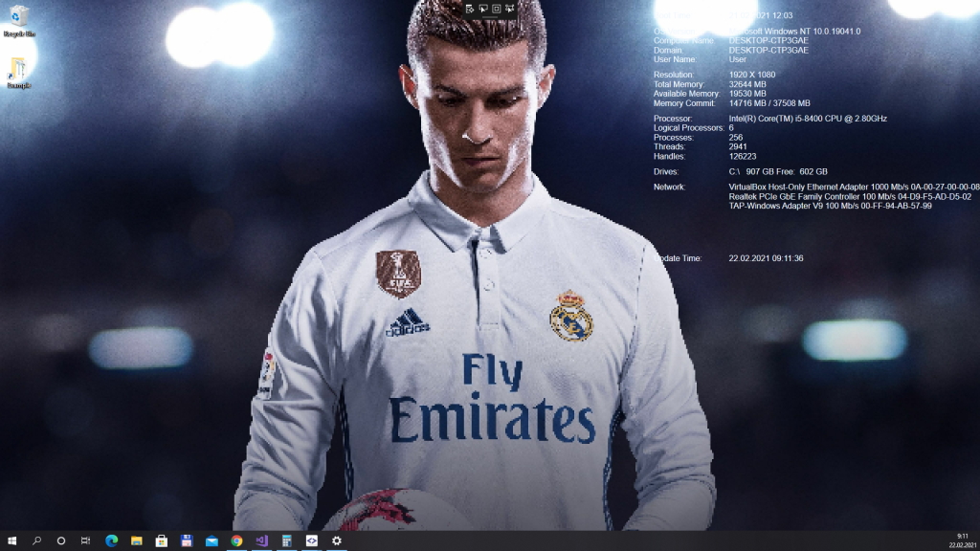This screenshot has width=980, height=551.
Task: Click the VirtualBox Host-Only Ethernet Adapter line
Action: (x=855, y=187)
